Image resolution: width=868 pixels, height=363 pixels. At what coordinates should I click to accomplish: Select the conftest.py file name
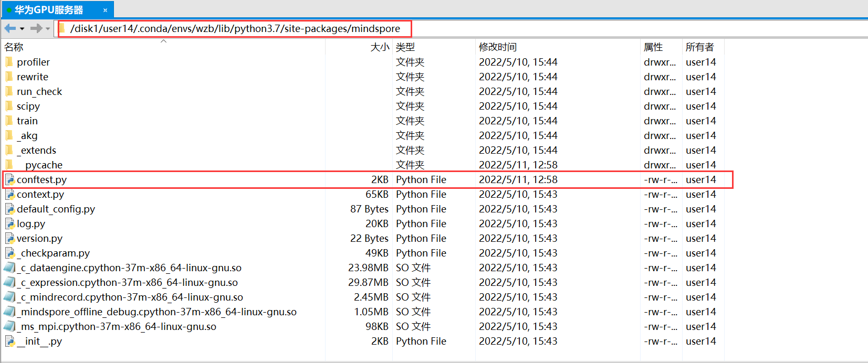42,179
